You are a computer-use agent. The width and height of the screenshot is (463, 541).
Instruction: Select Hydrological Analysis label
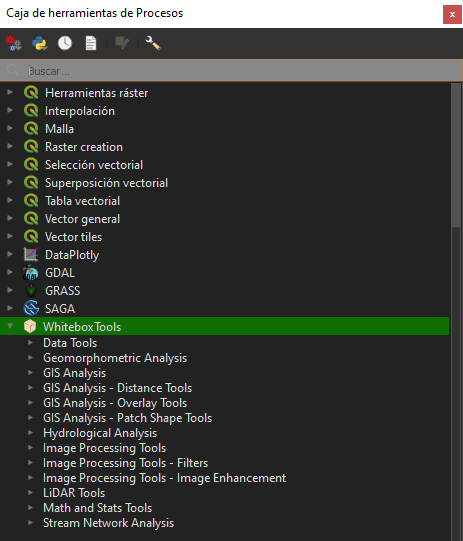point(100,433)
